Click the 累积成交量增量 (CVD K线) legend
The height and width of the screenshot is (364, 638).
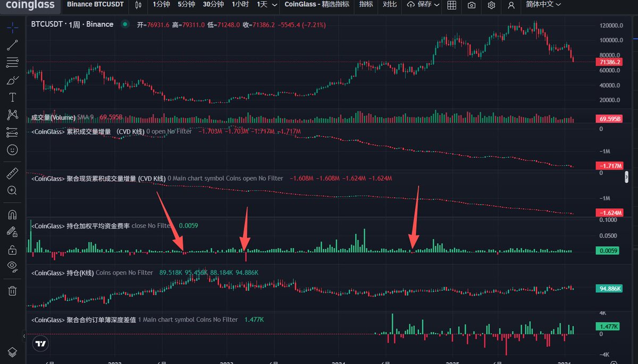(x=88, y=131)
